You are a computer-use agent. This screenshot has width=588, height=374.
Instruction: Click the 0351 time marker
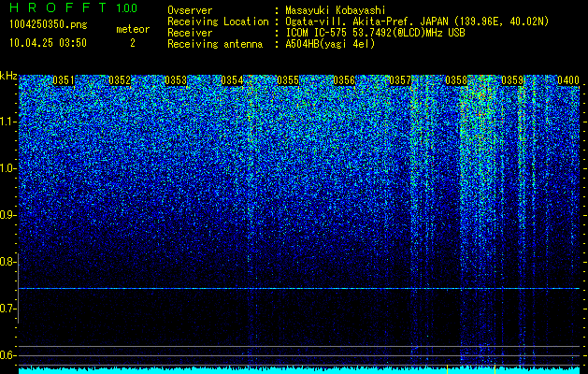coord(64,80)
